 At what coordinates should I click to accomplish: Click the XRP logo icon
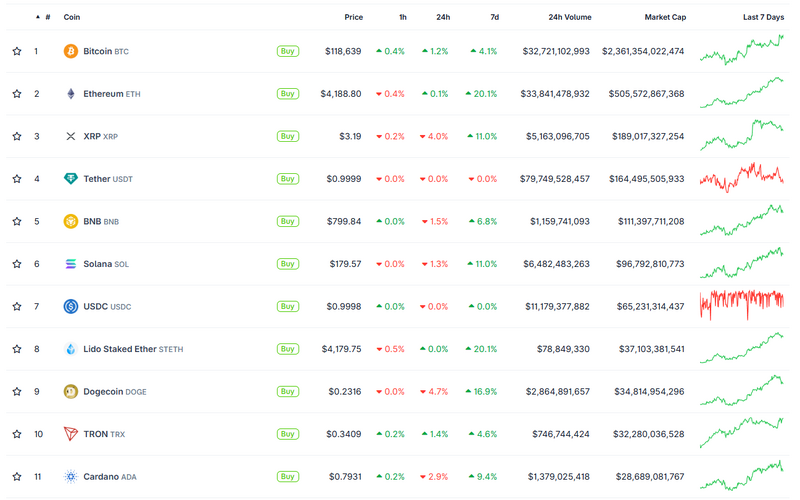71,136
